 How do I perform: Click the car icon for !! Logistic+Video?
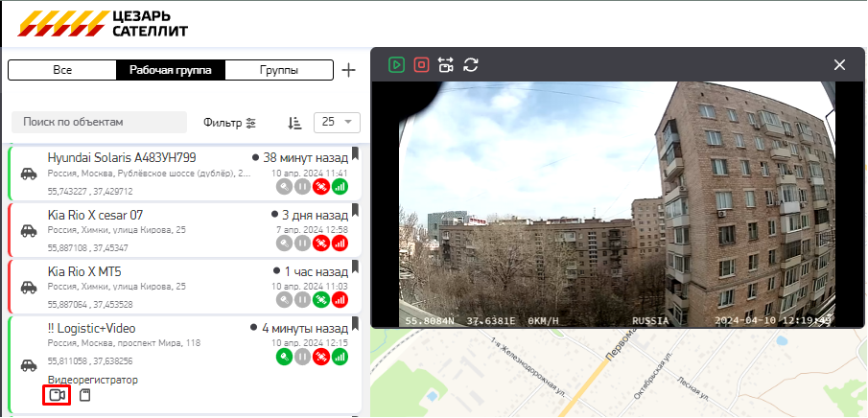(x=29, y=365)
